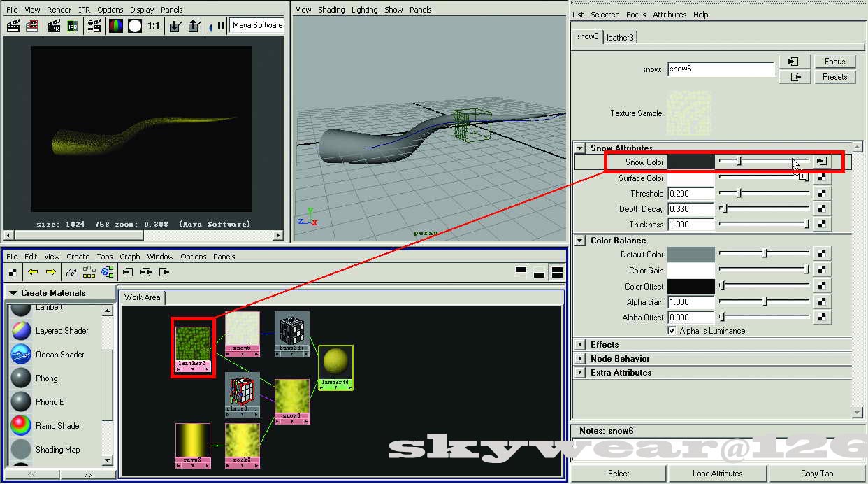Keep the rendered image in Render View
The height and width of the screenshot is (484, 868).
(x=175, y=26)
